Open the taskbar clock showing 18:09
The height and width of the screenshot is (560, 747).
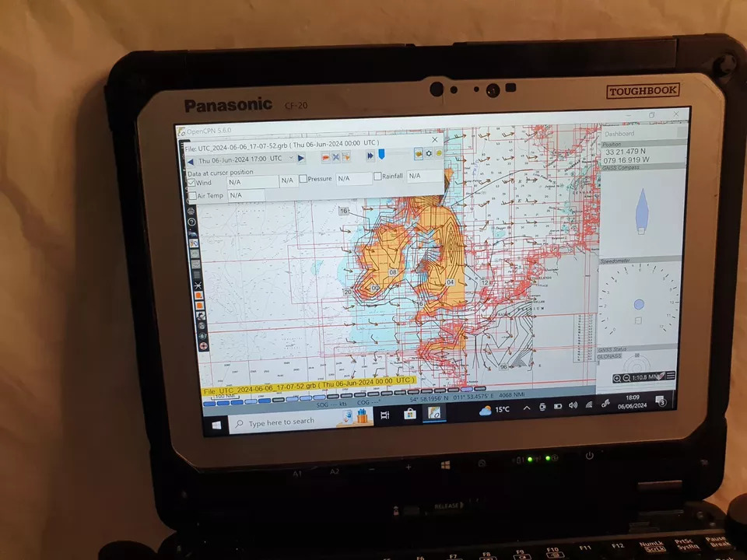[x=632, y=402]
